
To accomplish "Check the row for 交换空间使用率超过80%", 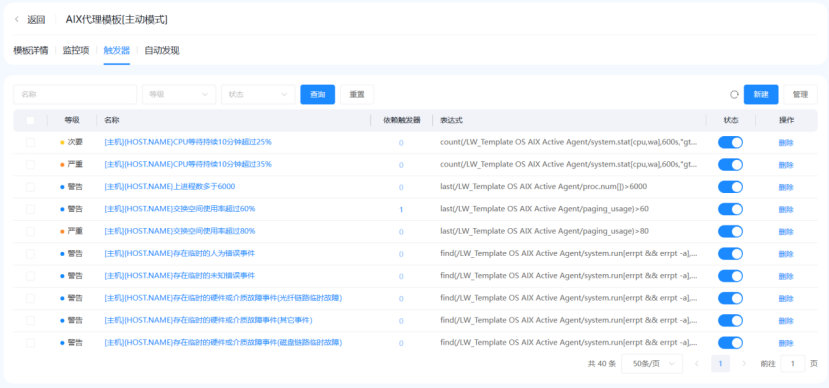I will (31, 231).
